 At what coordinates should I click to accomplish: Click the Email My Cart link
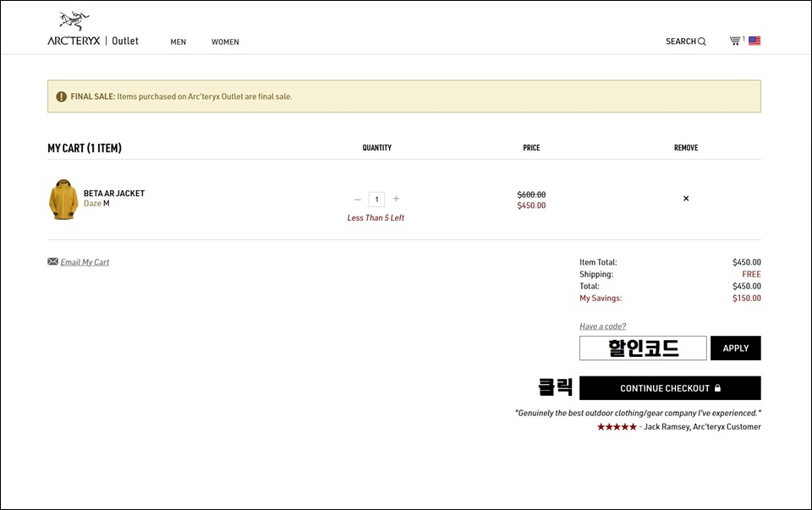[x=85, y=262]
